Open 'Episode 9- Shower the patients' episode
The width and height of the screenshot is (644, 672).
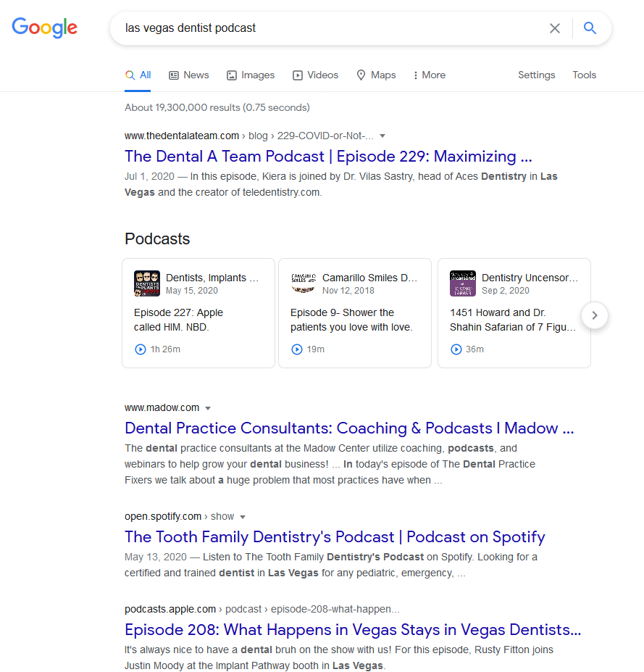(351, 320)
